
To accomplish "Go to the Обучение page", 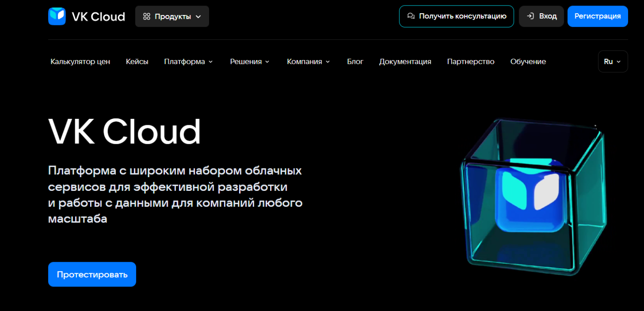I will 528,62.
